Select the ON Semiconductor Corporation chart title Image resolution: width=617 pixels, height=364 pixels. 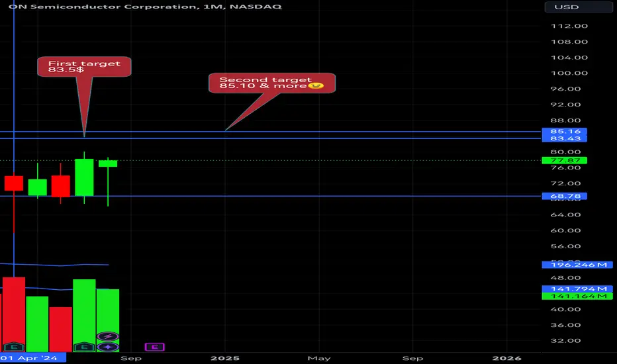pyautogui.click(x=145, y=7)
